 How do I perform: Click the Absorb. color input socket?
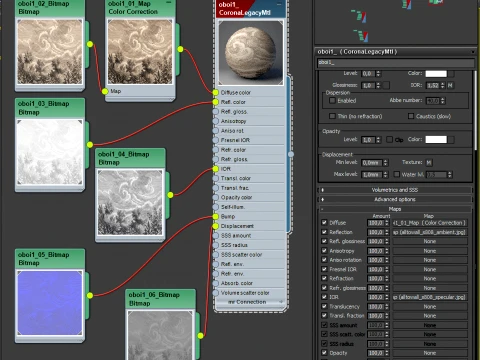(x=216, y=283)
